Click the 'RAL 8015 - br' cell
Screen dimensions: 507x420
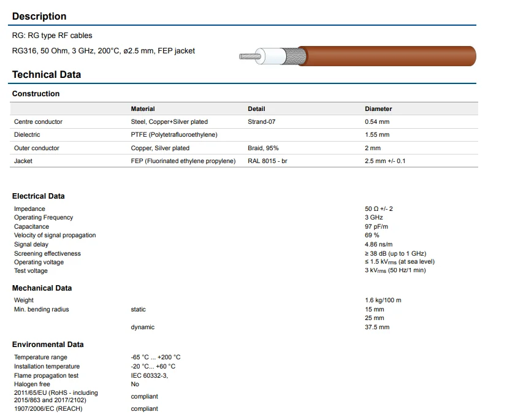267,161
